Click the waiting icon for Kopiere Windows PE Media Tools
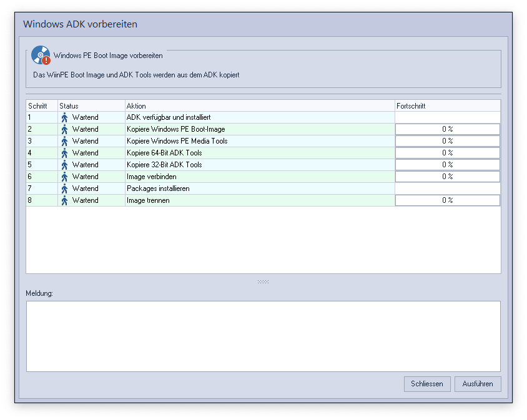 click(x=64, y=141)
